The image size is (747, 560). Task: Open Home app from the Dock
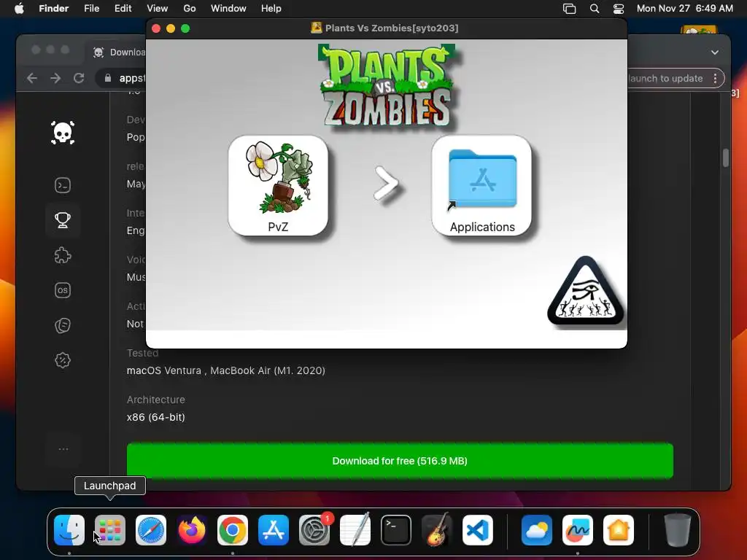619,530
